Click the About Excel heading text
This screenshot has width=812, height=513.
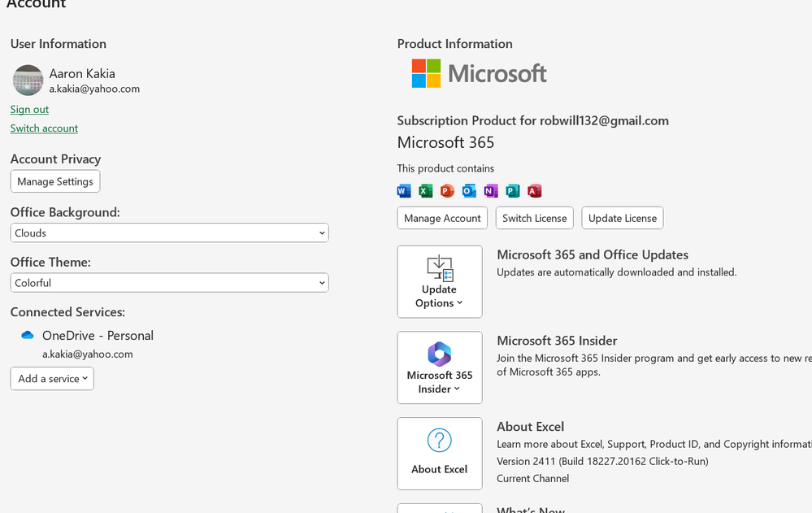coord(530,427)
